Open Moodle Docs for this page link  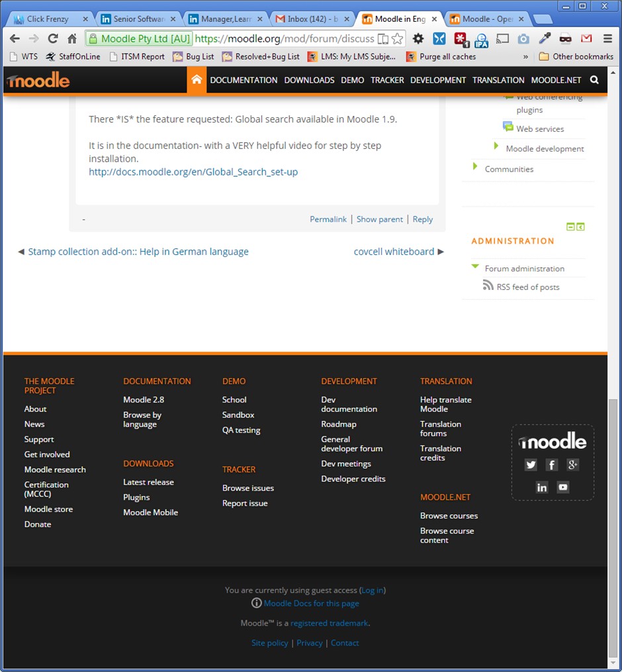pos(312,603)
